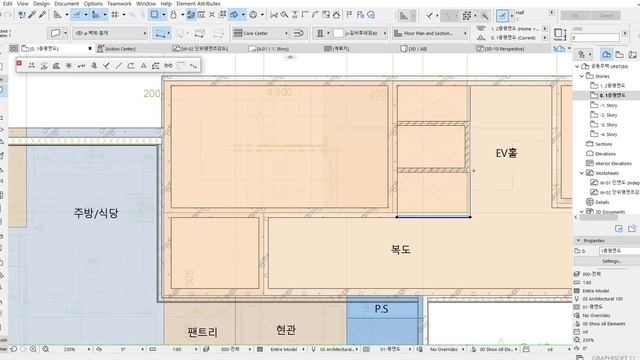This screenshot has height=360, width=640.
Task: Click the flag icon in top toolbar
Action: point(349,15)
